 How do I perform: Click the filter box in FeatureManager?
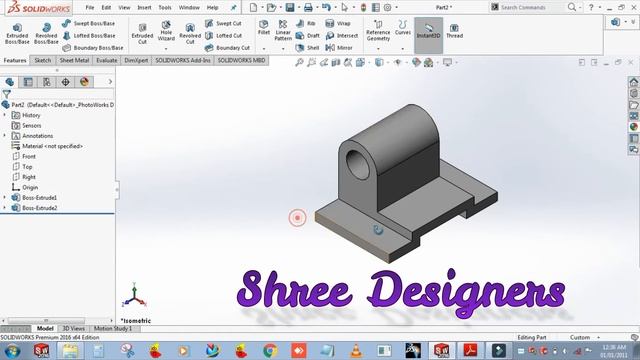pos(62,94)
